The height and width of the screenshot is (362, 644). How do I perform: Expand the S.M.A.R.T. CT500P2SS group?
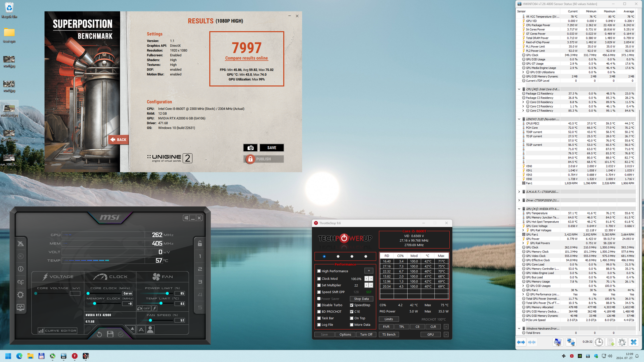519,192
